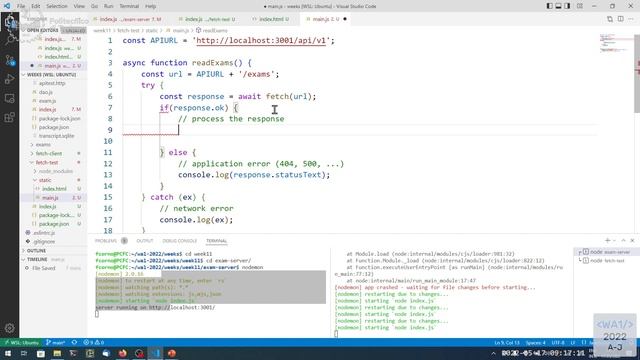Click Spaces: 4 indentation in status bar
640x360 pixels.
pyautogui.click(x=536, y=342)
